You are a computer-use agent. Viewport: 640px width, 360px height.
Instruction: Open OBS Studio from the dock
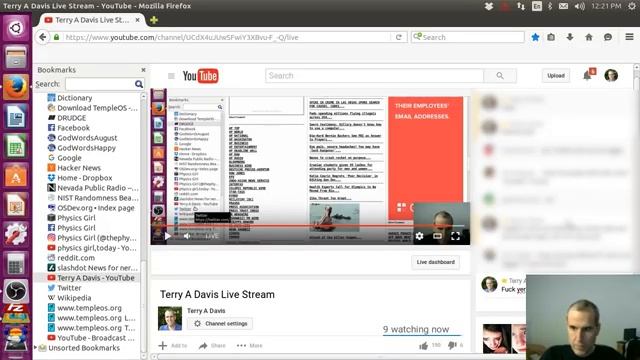click(x=16, y=291)
